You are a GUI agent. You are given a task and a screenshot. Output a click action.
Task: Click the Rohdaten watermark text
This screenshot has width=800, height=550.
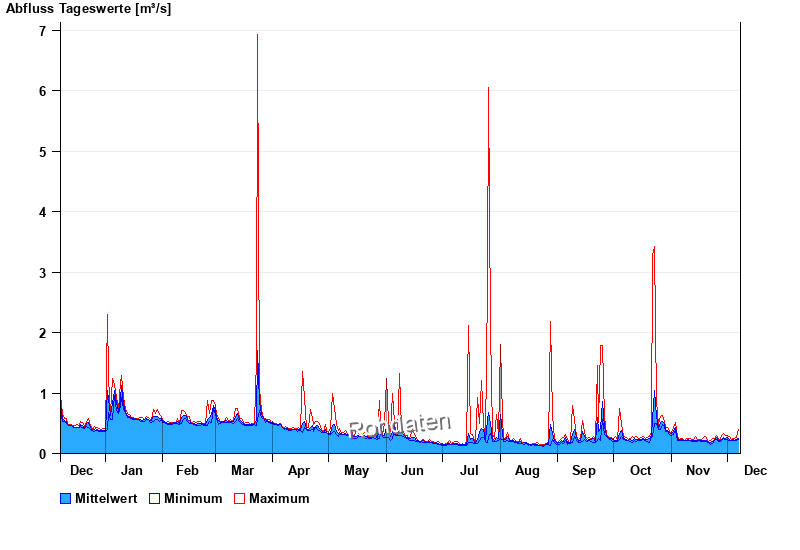tap(400, 426)
